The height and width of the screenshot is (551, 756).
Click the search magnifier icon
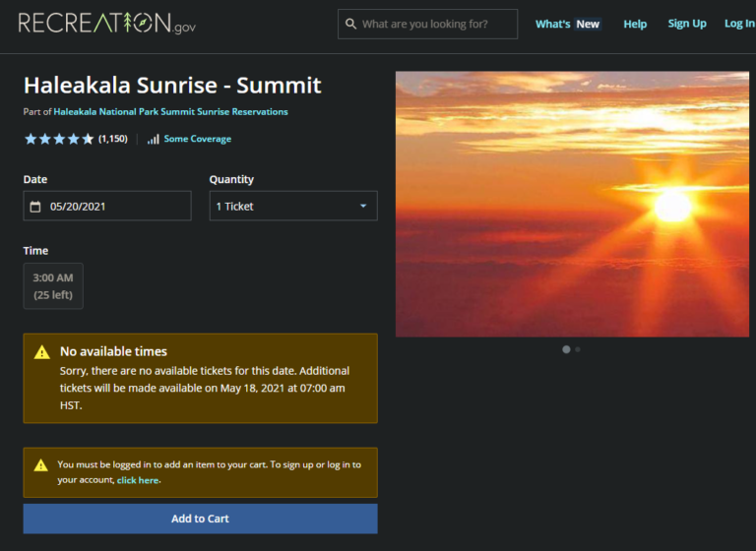coord(349,24)
